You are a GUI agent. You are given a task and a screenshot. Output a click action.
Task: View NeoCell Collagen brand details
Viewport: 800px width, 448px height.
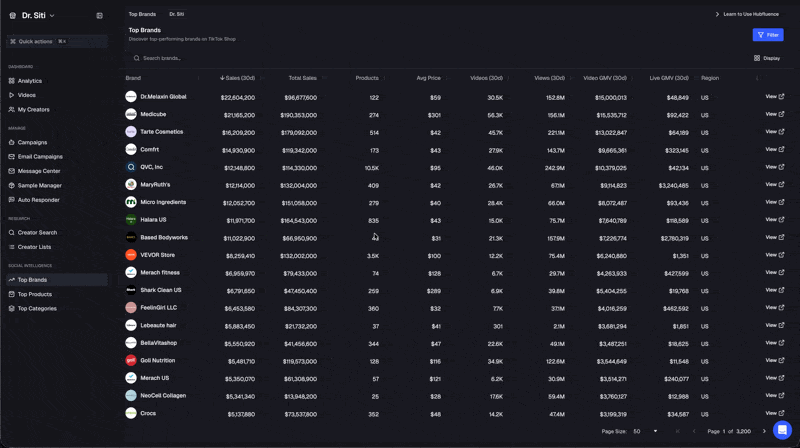pyautogui.click(x=774, y=396)
